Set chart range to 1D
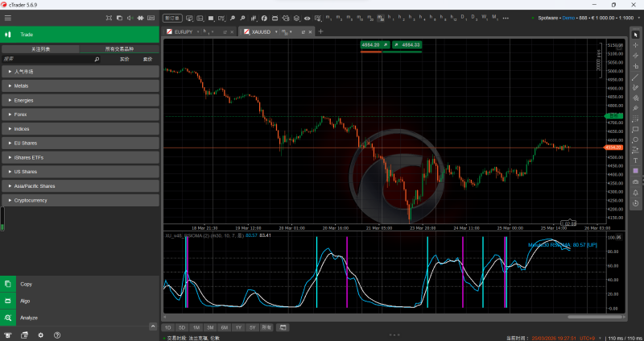This screenshot has height=341, width=644. pos(167,328)
